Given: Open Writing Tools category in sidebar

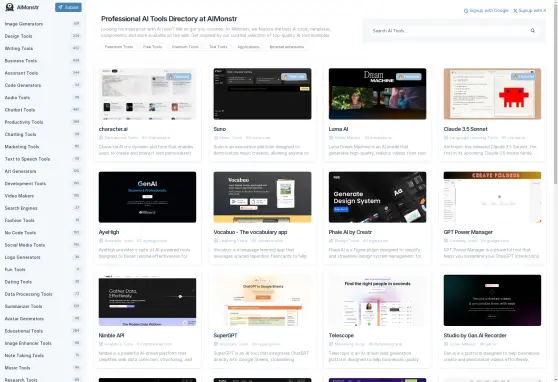Looking at the screenshot, I should [x=42, y=48].
